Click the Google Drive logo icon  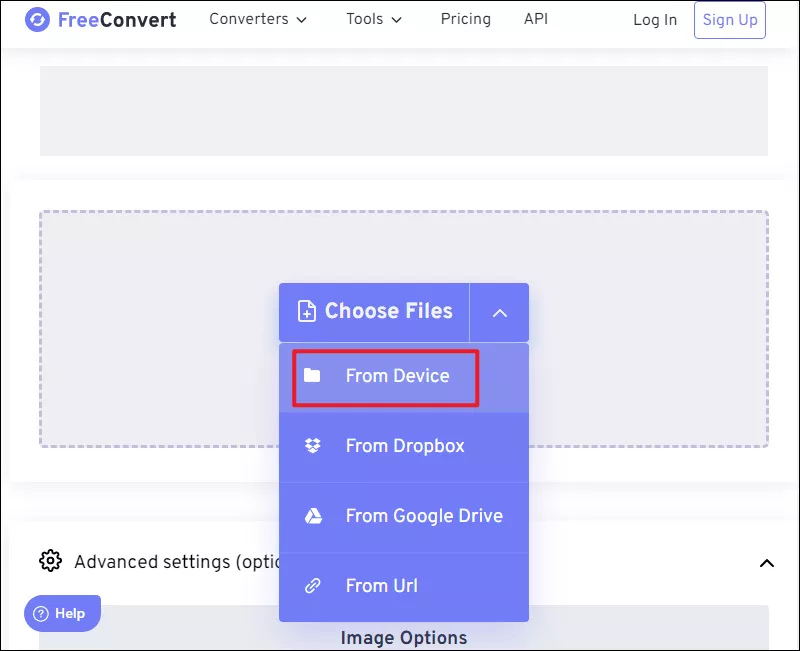[313, 516]
